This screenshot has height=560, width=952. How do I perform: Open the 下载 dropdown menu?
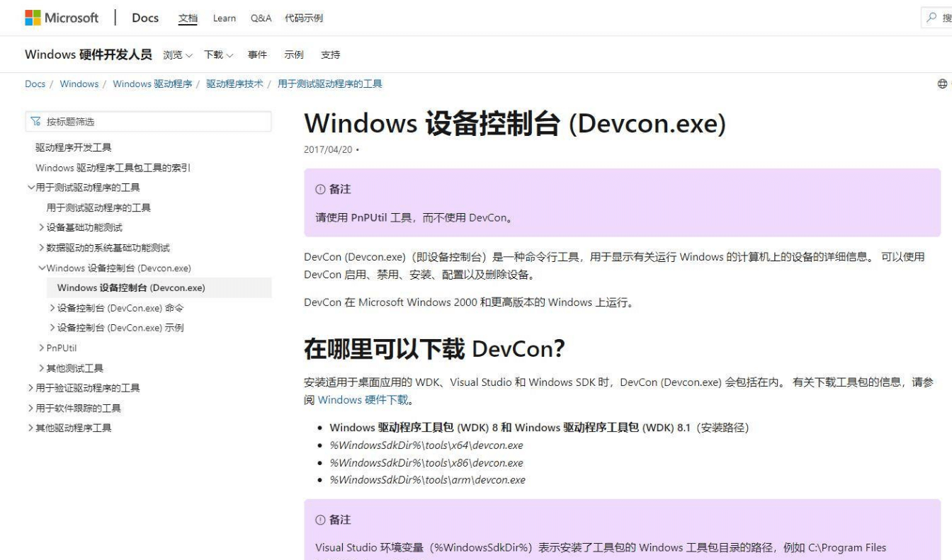(219, 55)
